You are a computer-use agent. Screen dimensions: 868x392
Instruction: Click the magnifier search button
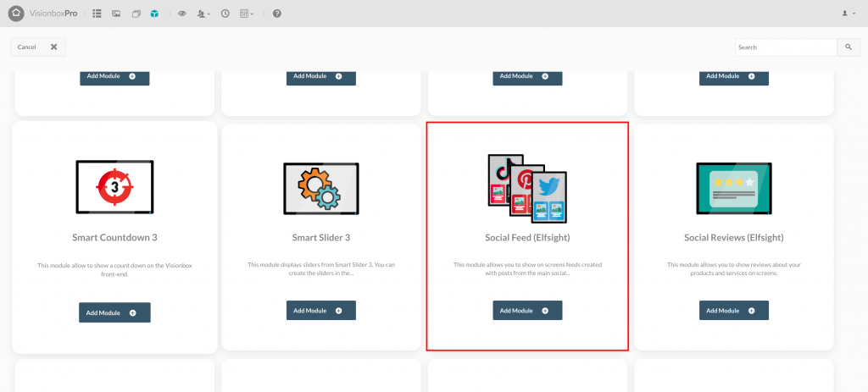[849, 47]
